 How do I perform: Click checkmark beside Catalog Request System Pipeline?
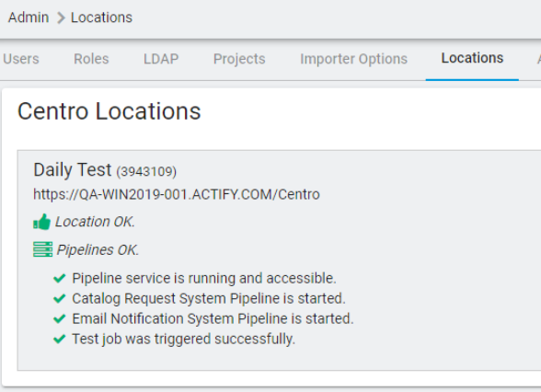pyautogui.click(x=59, y=298)
